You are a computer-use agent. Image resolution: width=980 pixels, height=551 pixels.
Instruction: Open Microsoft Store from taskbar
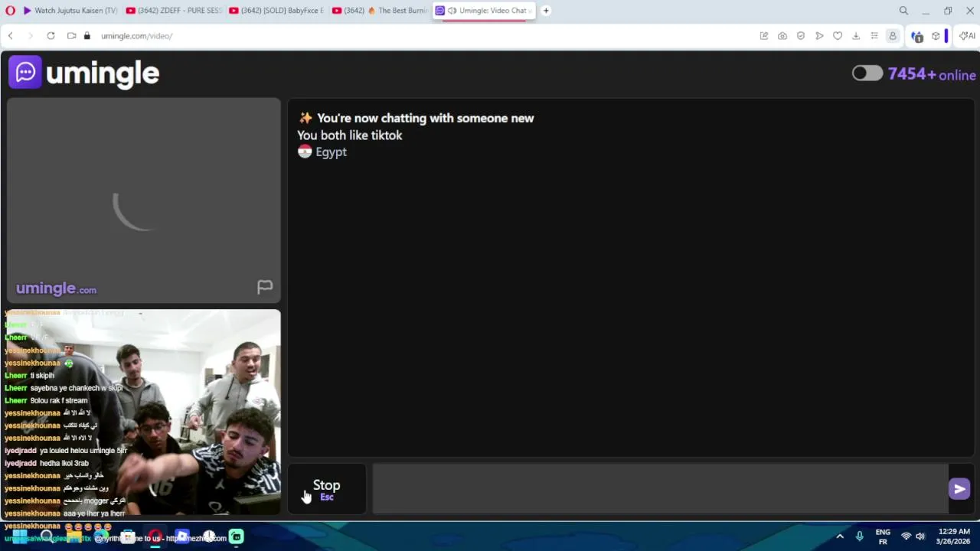click(128, 536)
